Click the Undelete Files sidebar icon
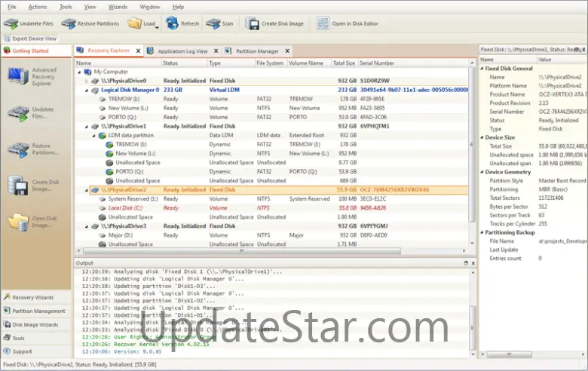 (x=18, y=113)
